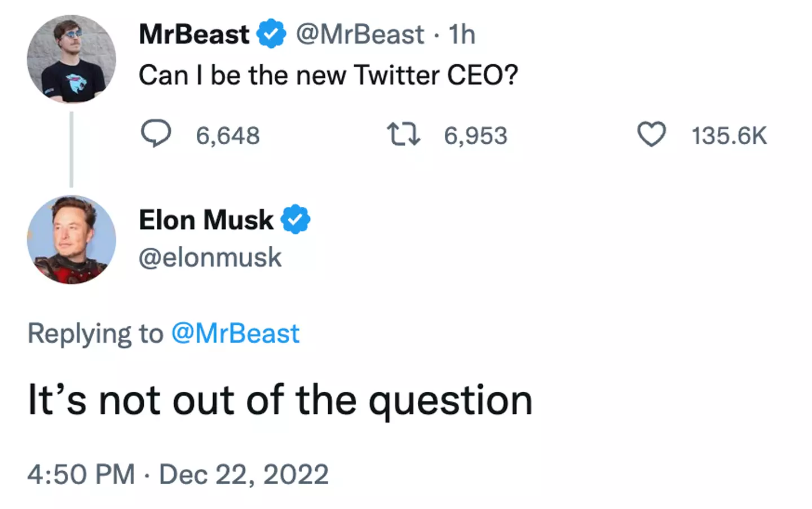This screenshot has height=509, width=812.
Task: Click the @elonmusk handle
Action: click(x=210, y=257)
